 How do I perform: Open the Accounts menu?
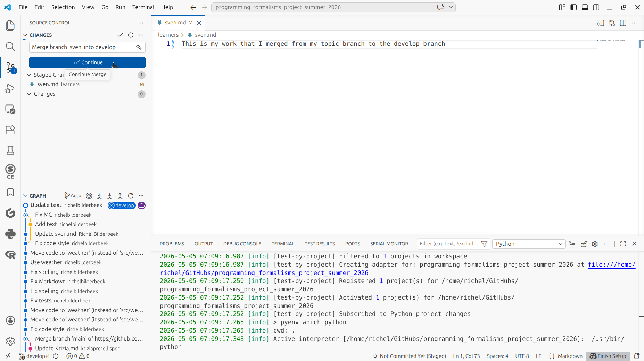10,320
